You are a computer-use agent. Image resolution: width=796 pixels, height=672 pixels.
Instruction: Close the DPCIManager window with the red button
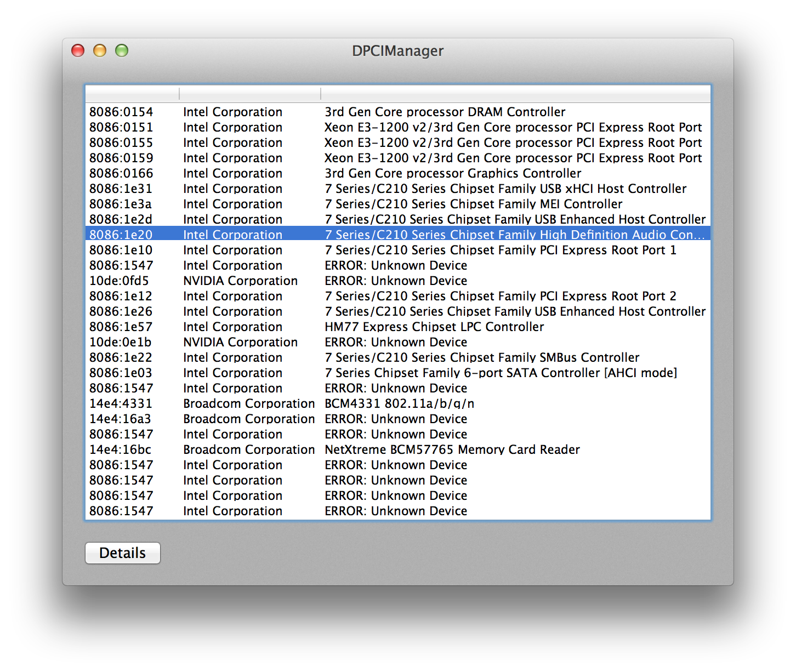[x=78, y=50]
